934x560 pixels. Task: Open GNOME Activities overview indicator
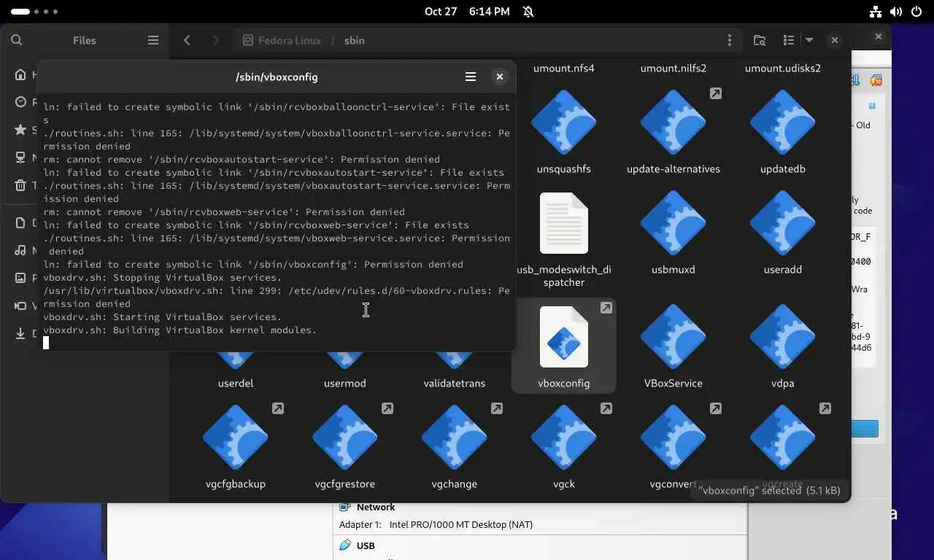(x=34, y=12)
